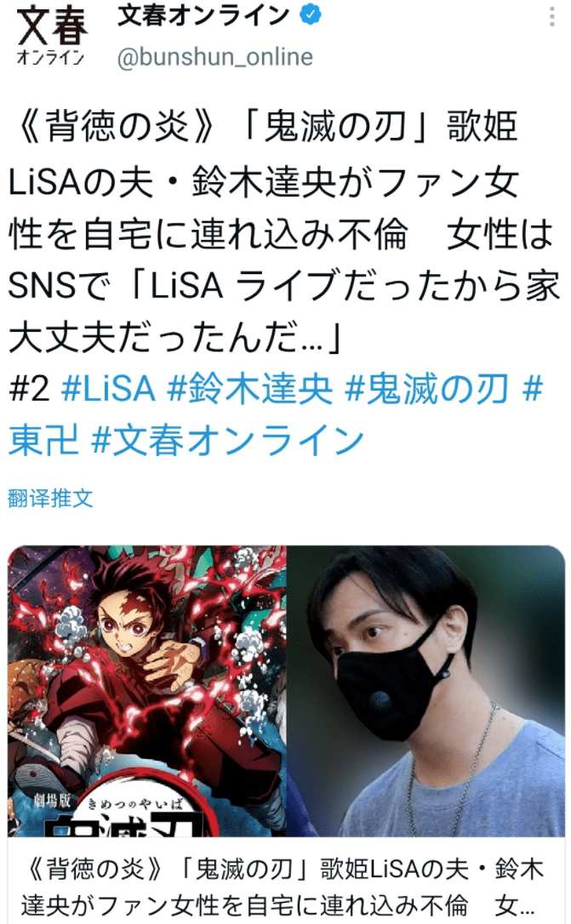571x924 pixels.
Task: Open the three-dot more options menu
Action: [x=551, y=17]
